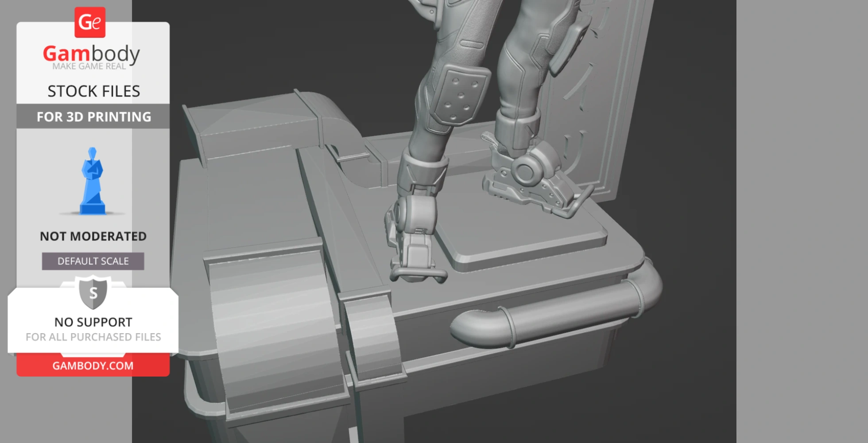Click the DEFAULT SCALE badge
Screen dimensions: 868x443
pos(93,261)
